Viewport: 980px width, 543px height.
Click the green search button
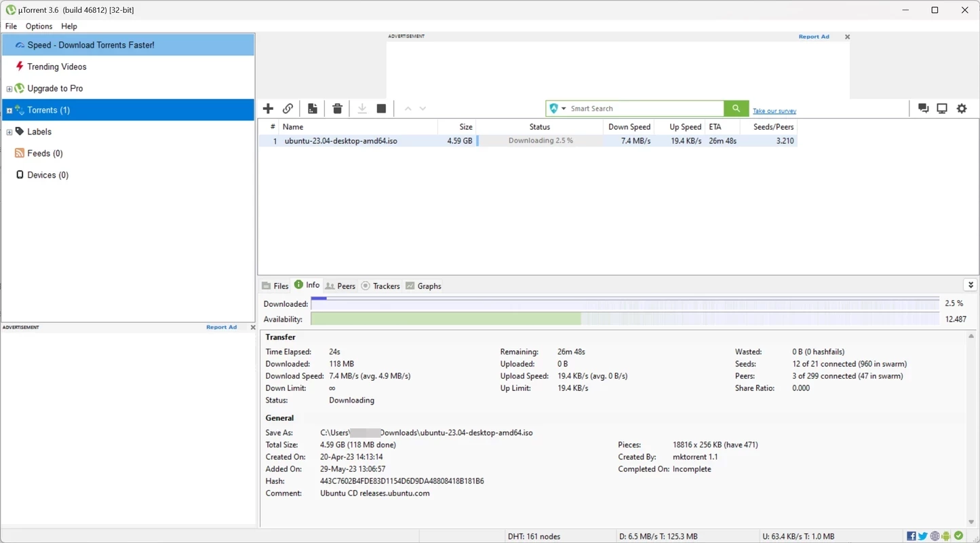tap(736, 109)
